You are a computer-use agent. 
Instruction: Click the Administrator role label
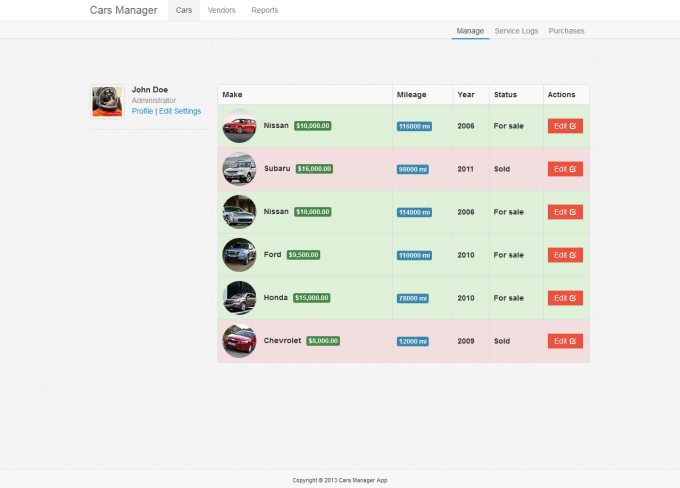tap(154, 100)
